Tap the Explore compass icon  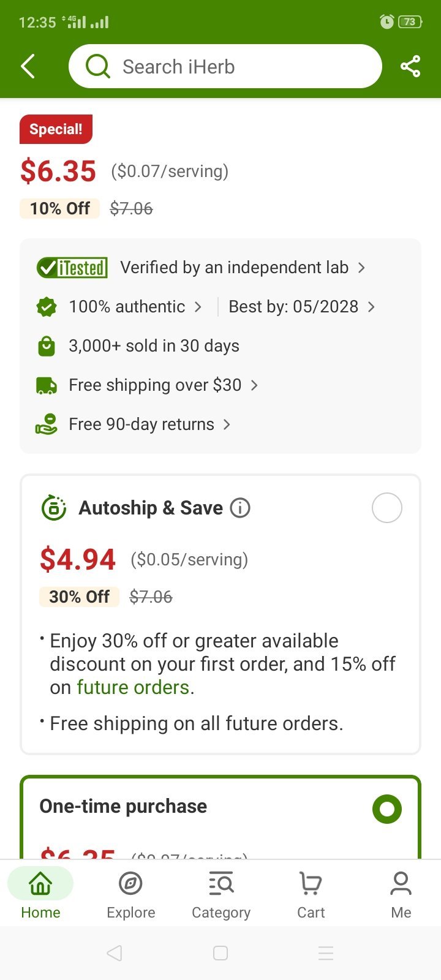pyautogui.click(x=130, y=884)
